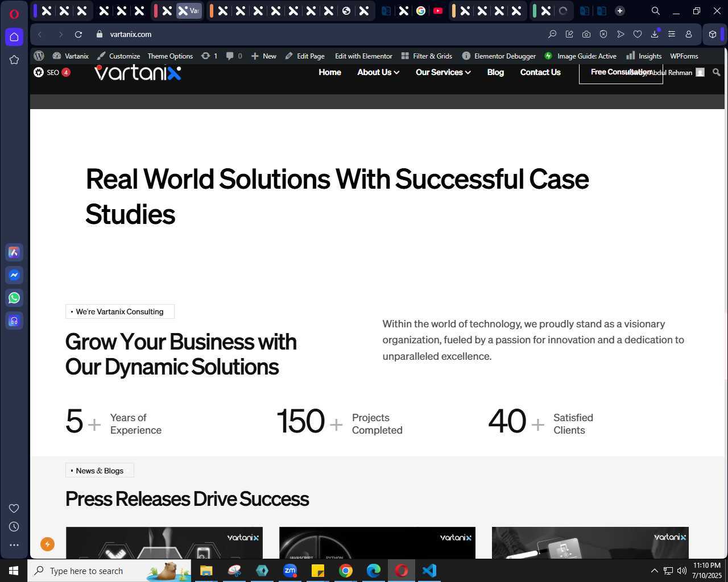The image size is (728, 582).
Task: Switch to the Google browser tab
Action: coord(421,11)
